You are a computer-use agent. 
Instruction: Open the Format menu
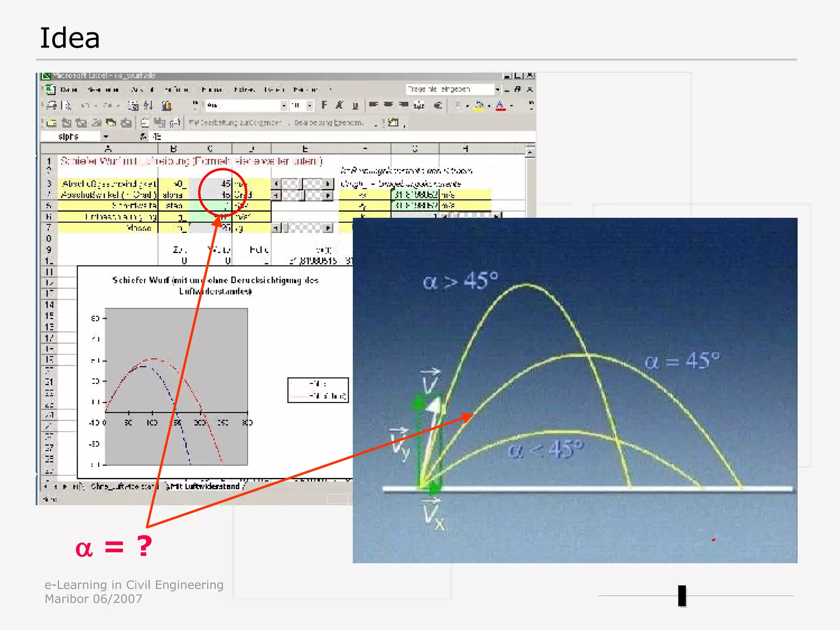tap(212, 89)
